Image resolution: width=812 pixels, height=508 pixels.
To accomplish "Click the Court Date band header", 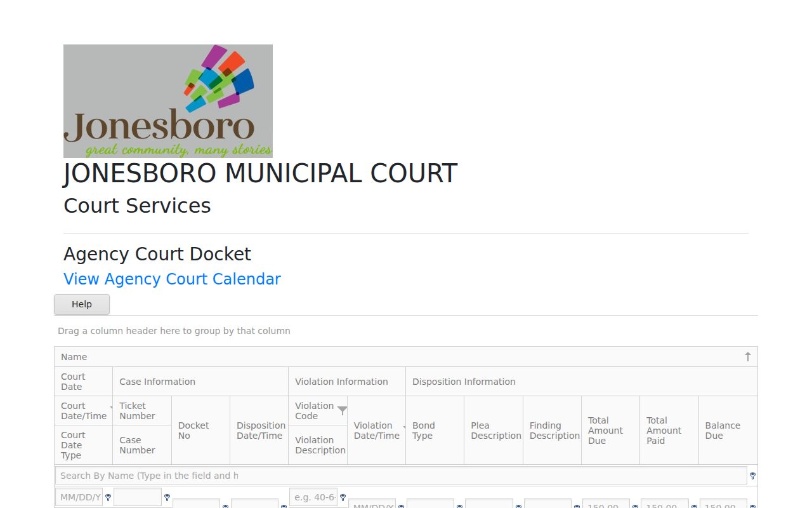I will (x=84, y=382).
